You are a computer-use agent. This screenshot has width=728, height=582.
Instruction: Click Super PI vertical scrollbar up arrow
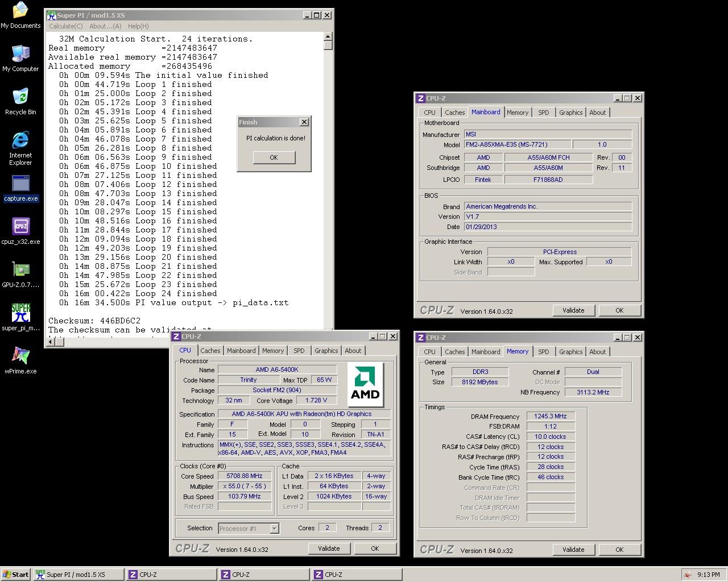click(328, 37)
